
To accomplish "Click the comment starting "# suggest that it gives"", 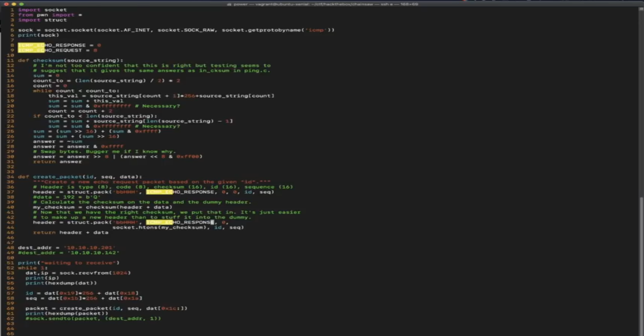I will (x=152, y=70).
